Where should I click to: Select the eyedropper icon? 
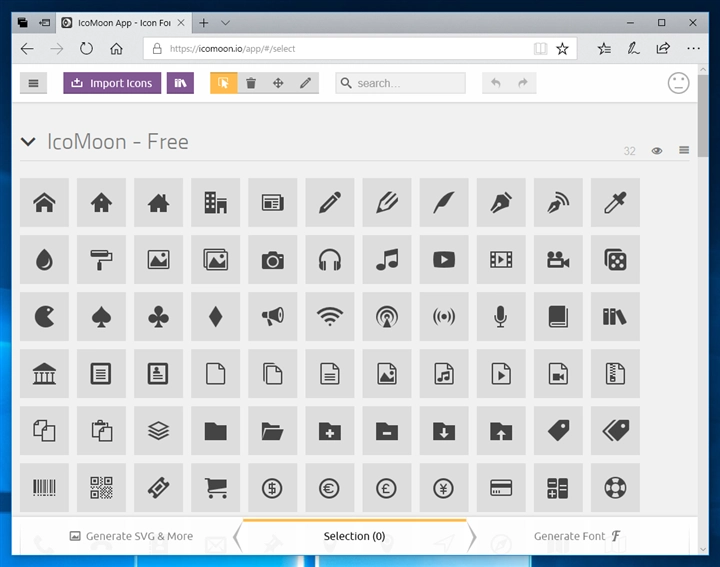615,202
